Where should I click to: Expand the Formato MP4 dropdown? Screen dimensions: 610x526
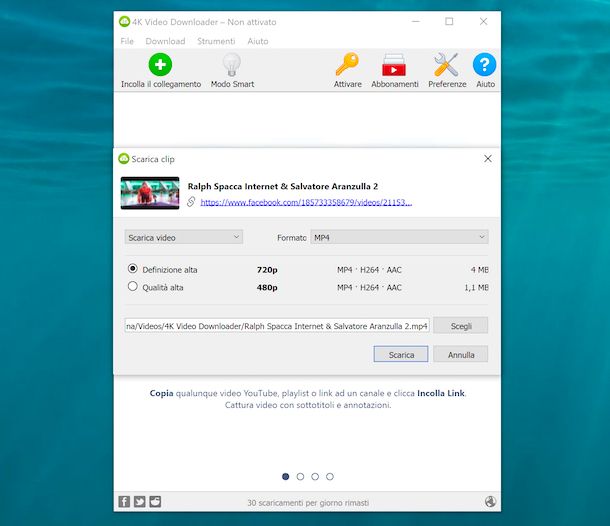pos(399,237)
